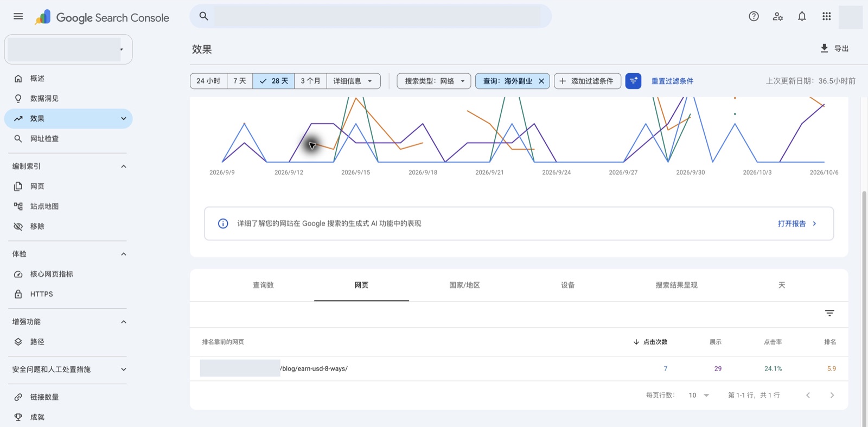Switch to the 搜索结果呈现 tab
The width and height of the screenshot is (868, 427).
coord(676,285)
